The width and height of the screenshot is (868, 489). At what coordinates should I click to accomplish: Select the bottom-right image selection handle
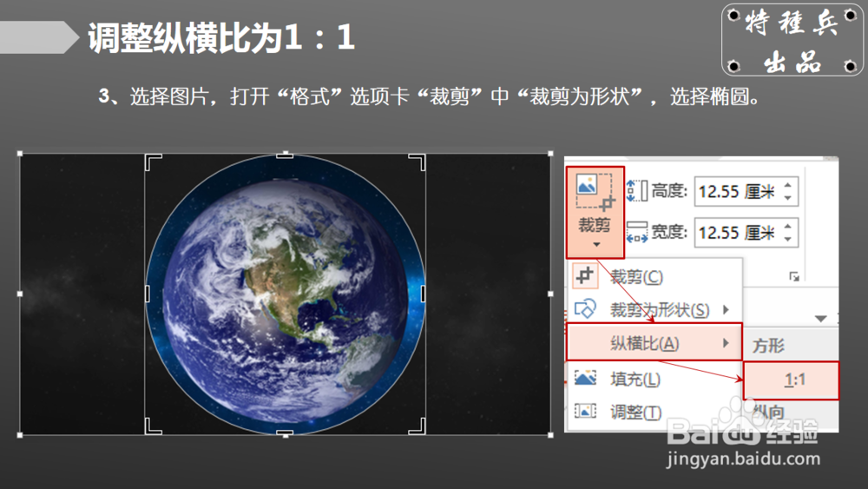[550, 435]
